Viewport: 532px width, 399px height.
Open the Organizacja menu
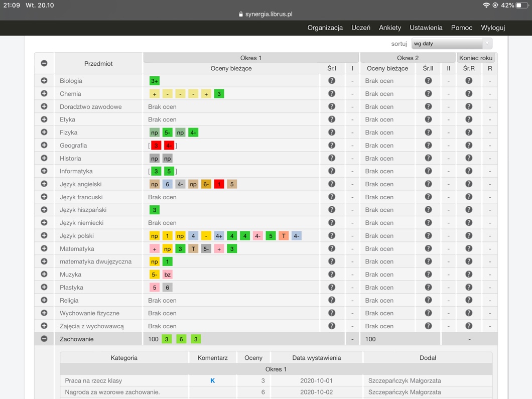[x=325, y=28]
